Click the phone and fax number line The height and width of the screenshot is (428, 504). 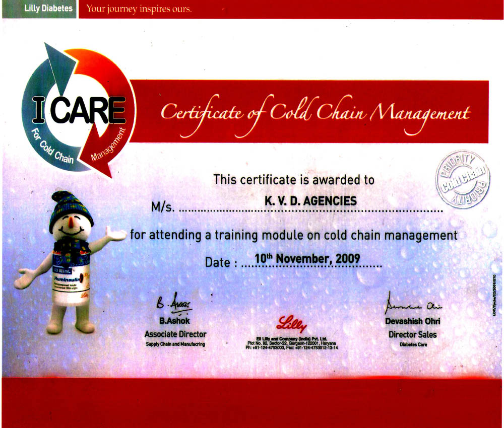point(291,347)
